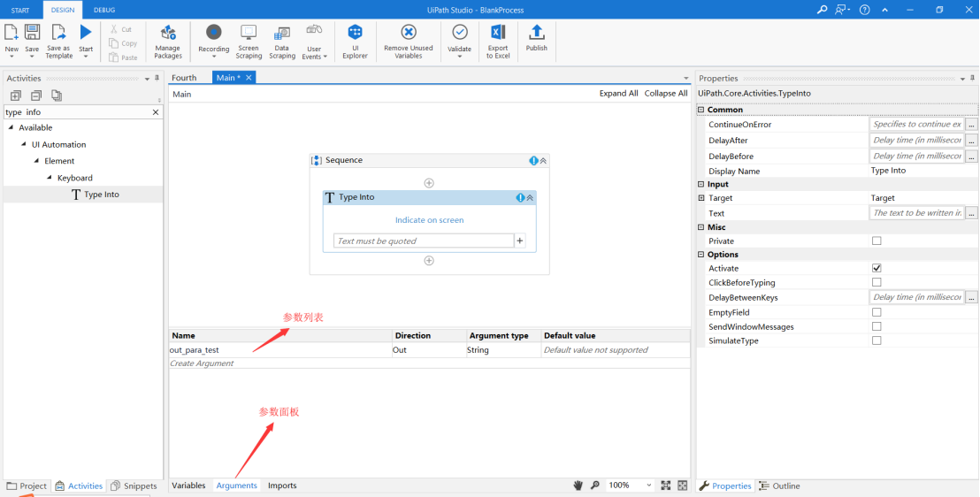Uncheck the Activate checkbox
Viewport: 980px width, 497px height.
(877, 268)
